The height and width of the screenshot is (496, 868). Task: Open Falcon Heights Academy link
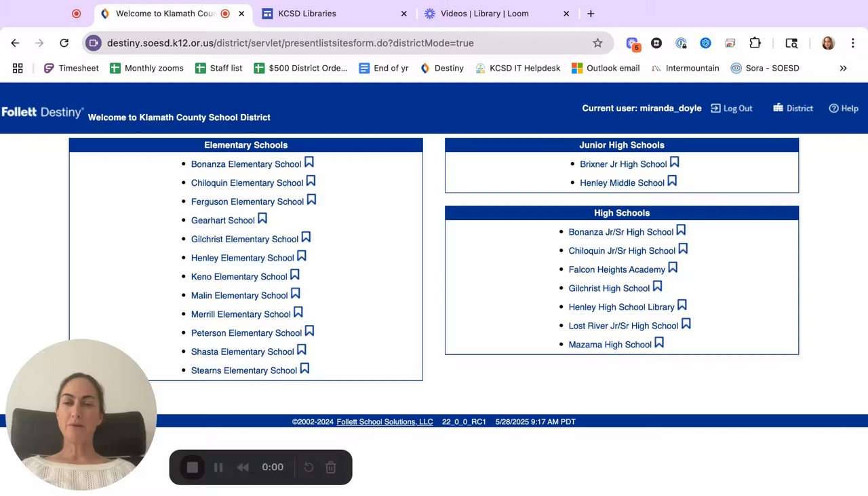point(617,270)
